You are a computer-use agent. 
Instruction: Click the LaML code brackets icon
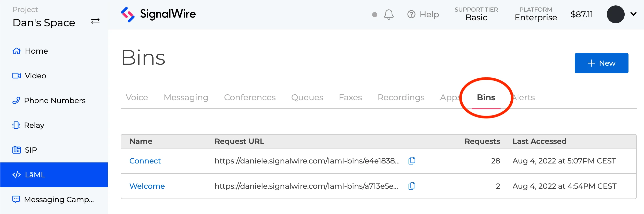pos(17,175)
